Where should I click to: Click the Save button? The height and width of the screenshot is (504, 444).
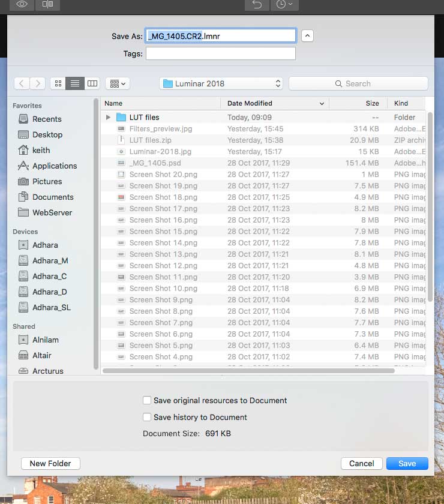(x=407, y=463)
